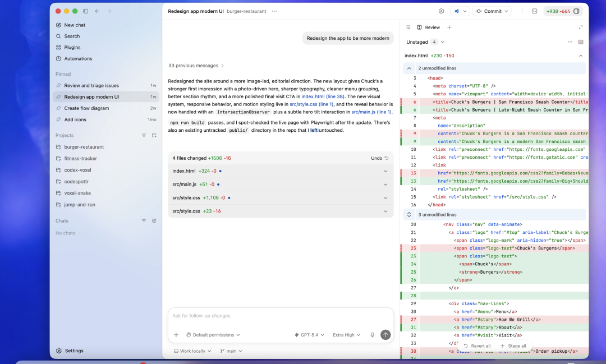This screenshot has width=606, height=364.
Task: Expand the src/main.js changed file row
Action: 281,185
